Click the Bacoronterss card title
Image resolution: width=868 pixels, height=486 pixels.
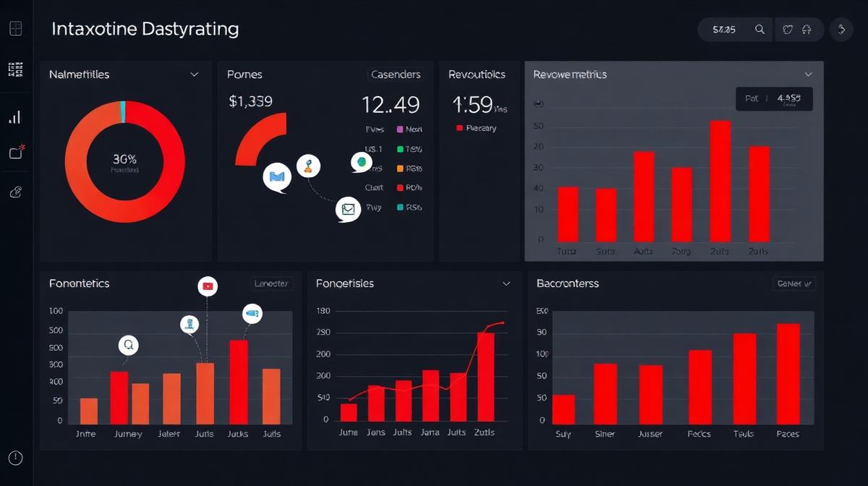tap(568, 283)
